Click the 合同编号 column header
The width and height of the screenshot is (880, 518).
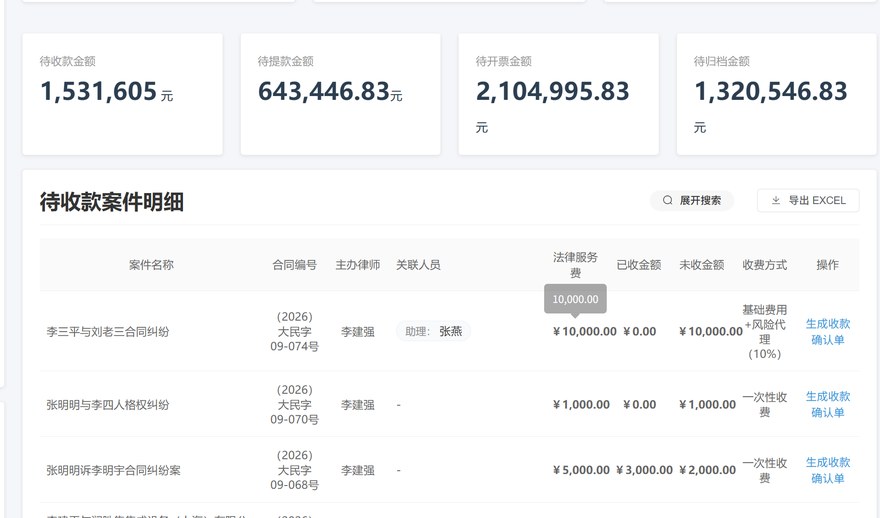[294, 265]
